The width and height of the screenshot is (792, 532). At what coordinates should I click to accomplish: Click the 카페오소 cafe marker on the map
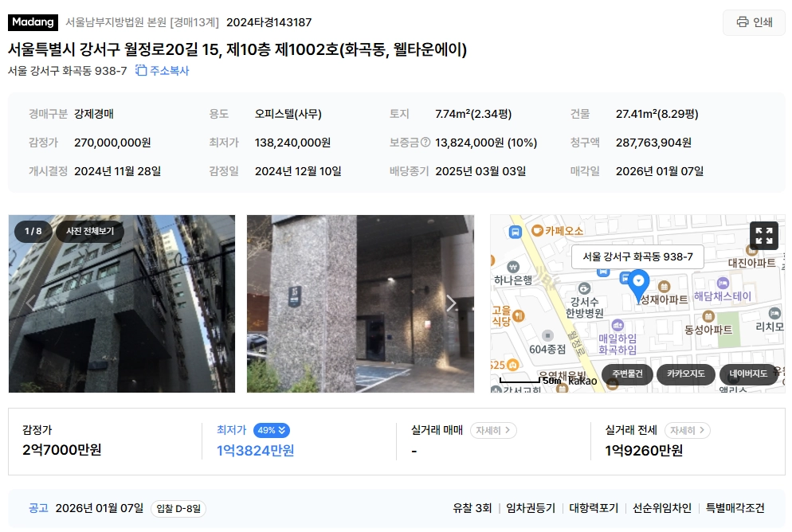pos(537,231)
